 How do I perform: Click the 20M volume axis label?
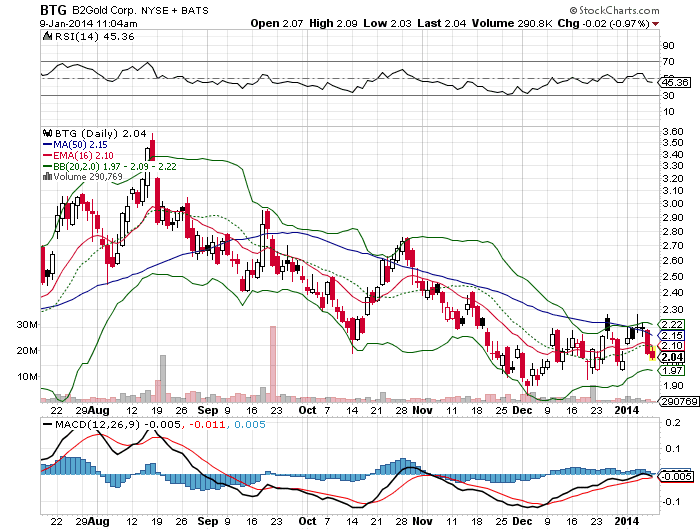click(x=27, y=351)
